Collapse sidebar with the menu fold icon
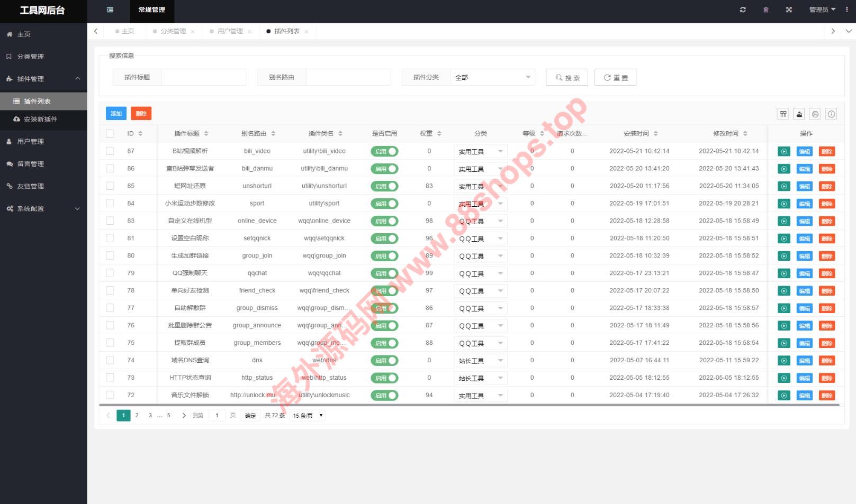Image resolution: width=856 pixels, height=504 pixels. coord(110,10)
